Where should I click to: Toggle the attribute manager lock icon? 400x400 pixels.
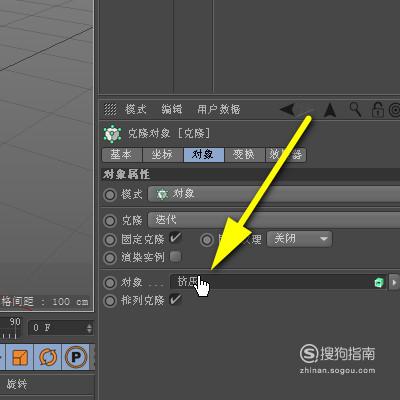tap(378, 110)
